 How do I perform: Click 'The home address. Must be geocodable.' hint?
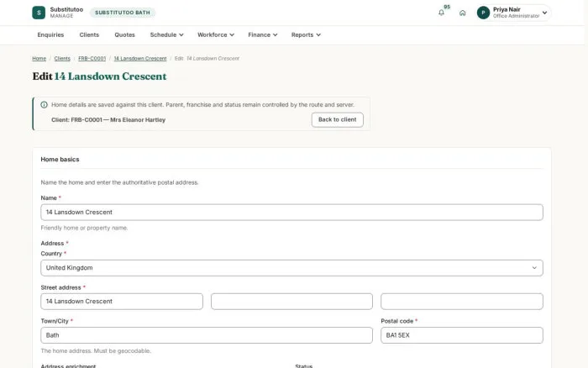[96, 351]
